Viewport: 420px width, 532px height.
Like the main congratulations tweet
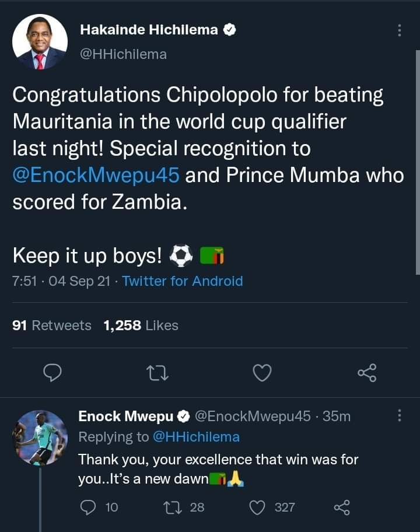tap(262, 372)
